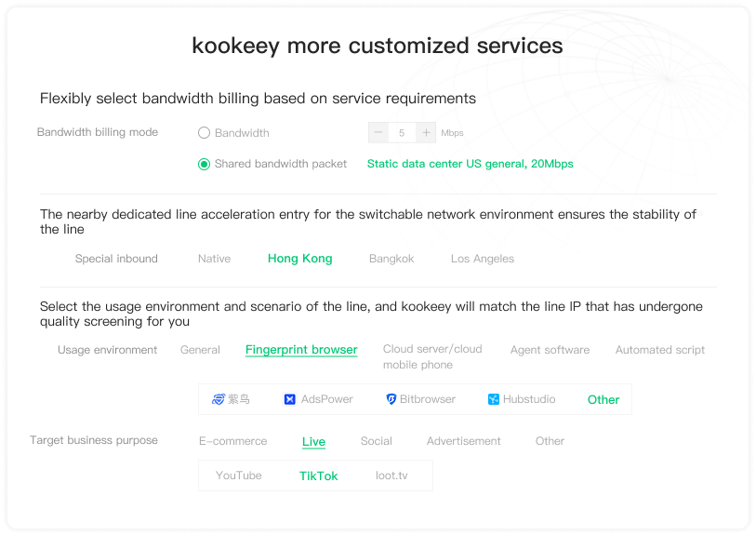Pick the Bangkok inbound option
Screen dimensions: 756x536
pyautogui.click(x=391, y=259)
